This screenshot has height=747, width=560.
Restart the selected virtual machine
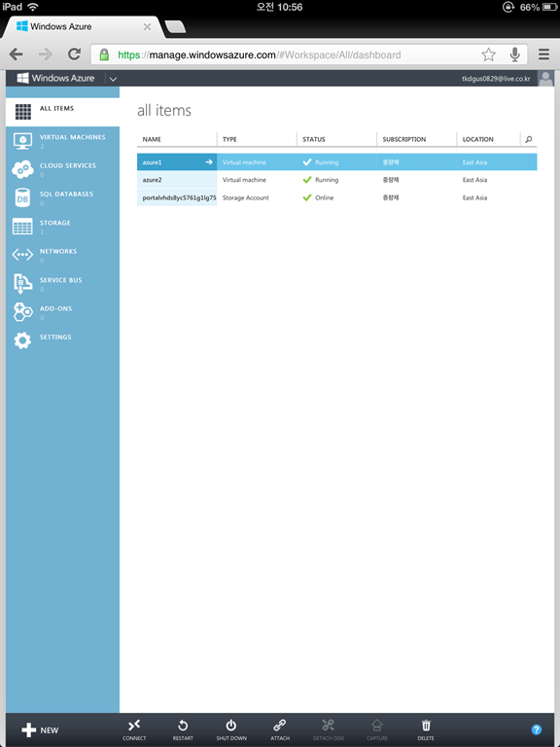[183, 730]
